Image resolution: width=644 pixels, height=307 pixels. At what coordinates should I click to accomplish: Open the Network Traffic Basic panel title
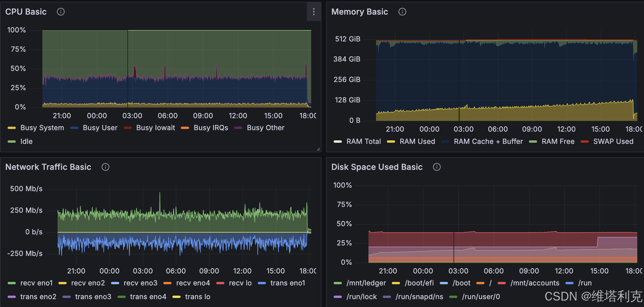point(48,167)
